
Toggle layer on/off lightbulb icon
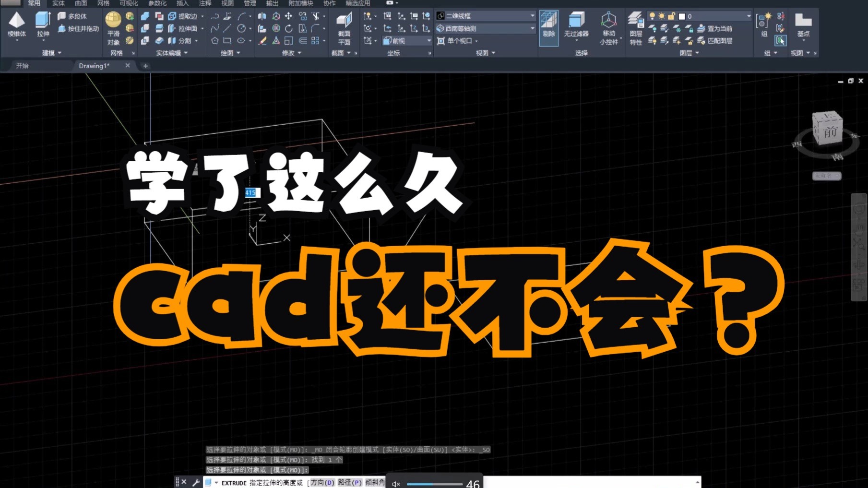(652, 16)
